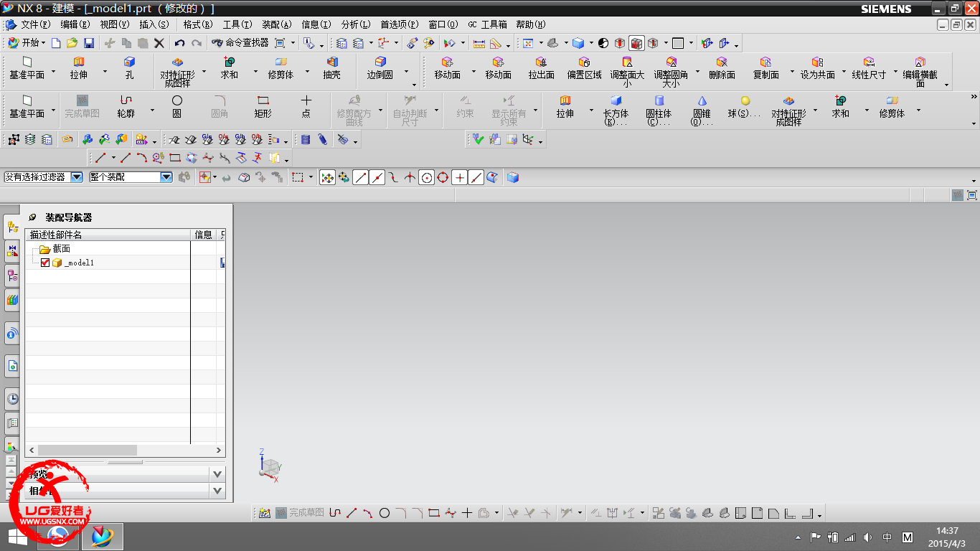Open the 文件(F) menu
The width and height of the screenshot is (980, 551).
coord(35,24)
